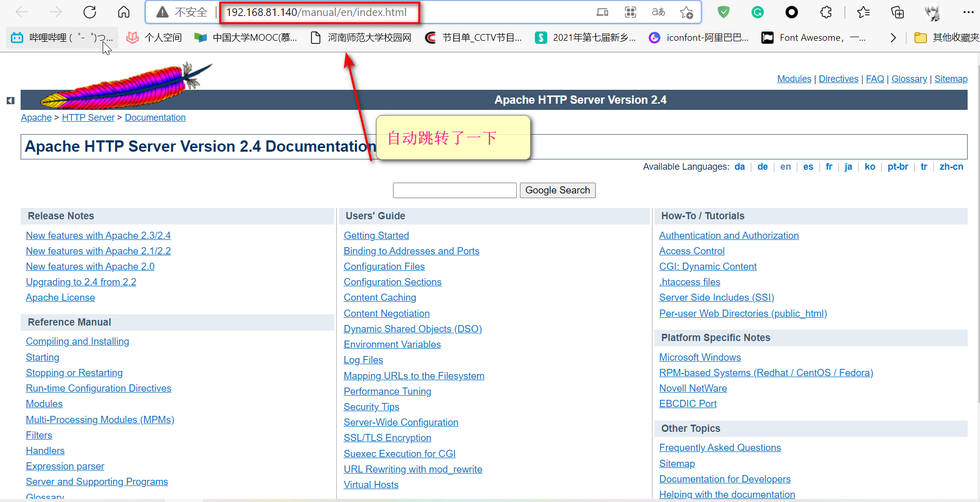The image size is (980, 502).
Task: Open SSL/TLS Encryption link
Action: (x=387, y=438)
